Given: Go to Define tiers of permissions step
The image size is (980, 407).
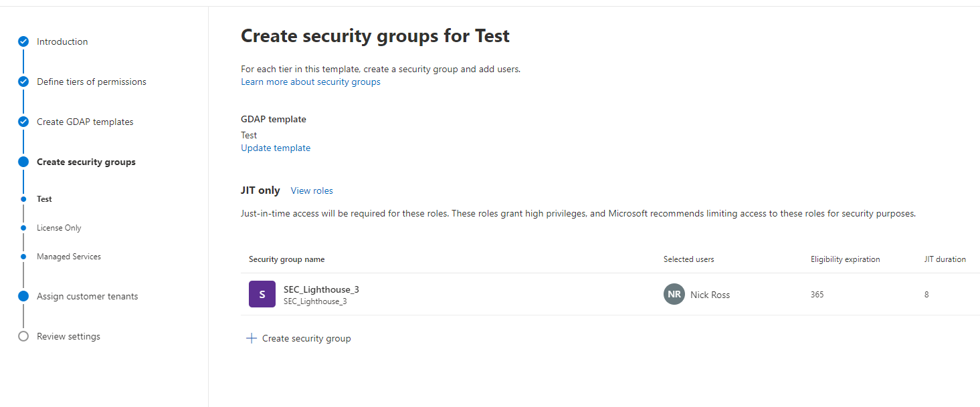Looking at the screenshot, I should (91, 82).
